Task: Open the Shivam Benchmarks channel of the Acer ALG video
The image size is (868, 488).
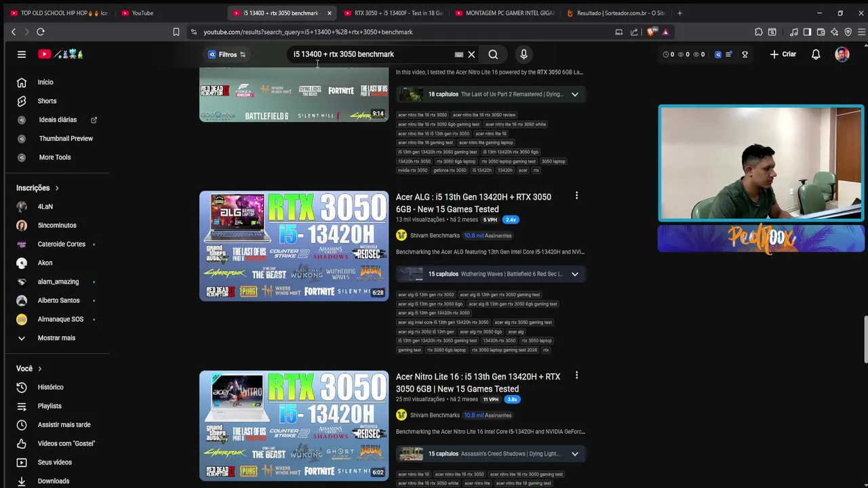Action: coord(435,235)
